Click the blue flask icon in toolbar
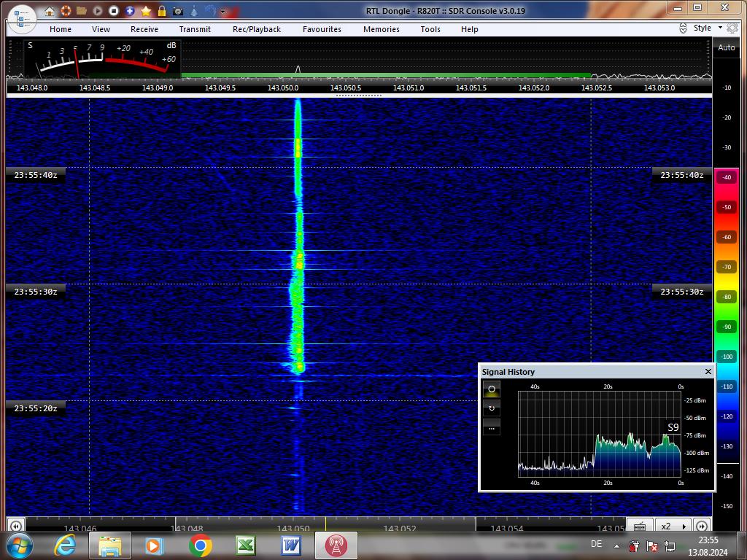 (194, 10)
